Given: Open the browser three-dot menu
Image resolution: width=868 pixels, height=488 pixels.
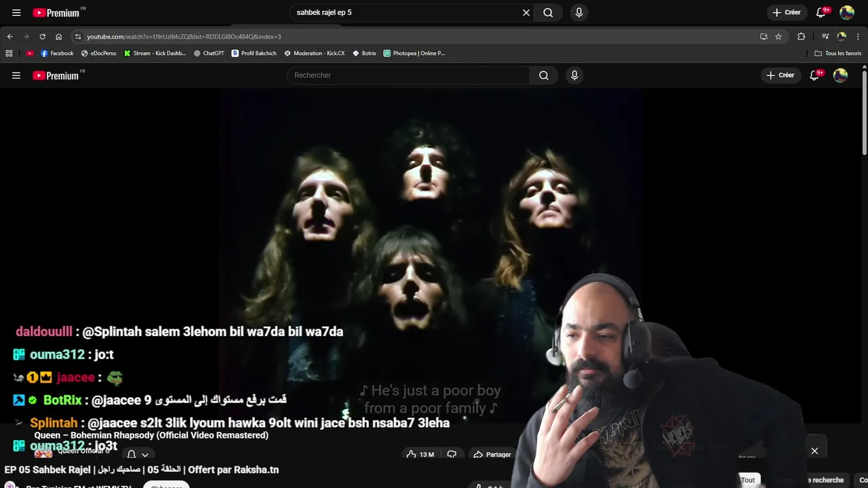Looking at the screenshot, I should 859,37.
